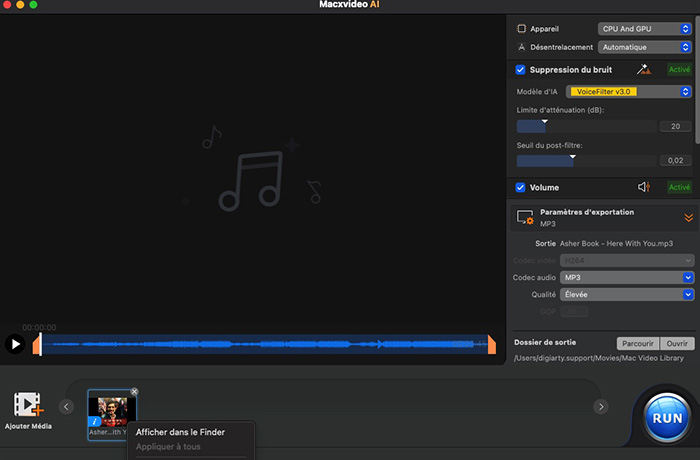Click the Volume speaker icon
The image size is (700, 460).
(x=644, y=187)
